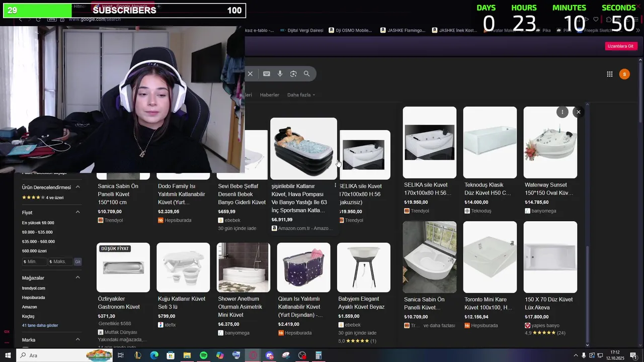Filter by 4 stars ve üzeri
The image size is (644, 362).
[43, 198]
